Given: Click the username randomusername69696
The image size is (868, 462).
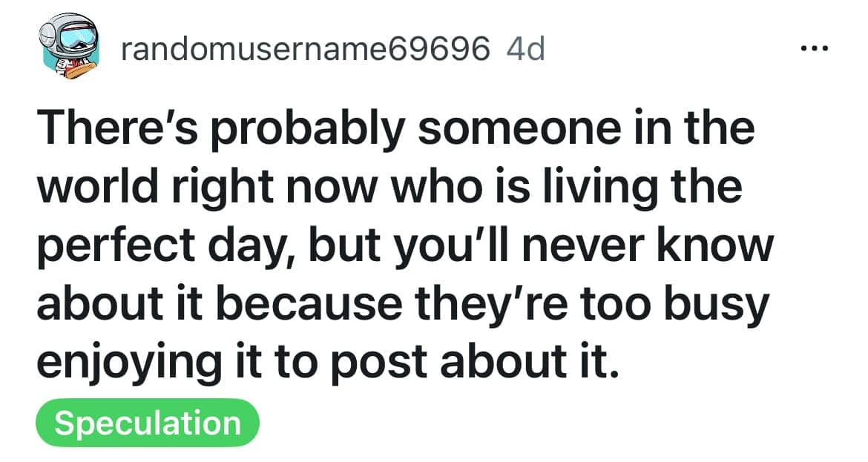Looking at the screenshot, I should [x=305, y=50].
